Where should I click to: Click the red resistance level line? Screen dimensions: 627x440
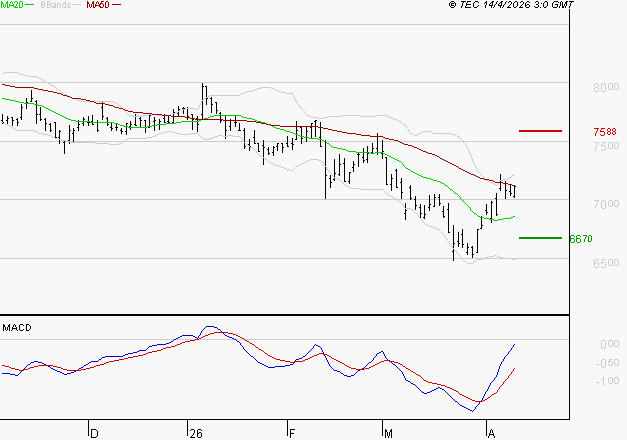(540, 131)
